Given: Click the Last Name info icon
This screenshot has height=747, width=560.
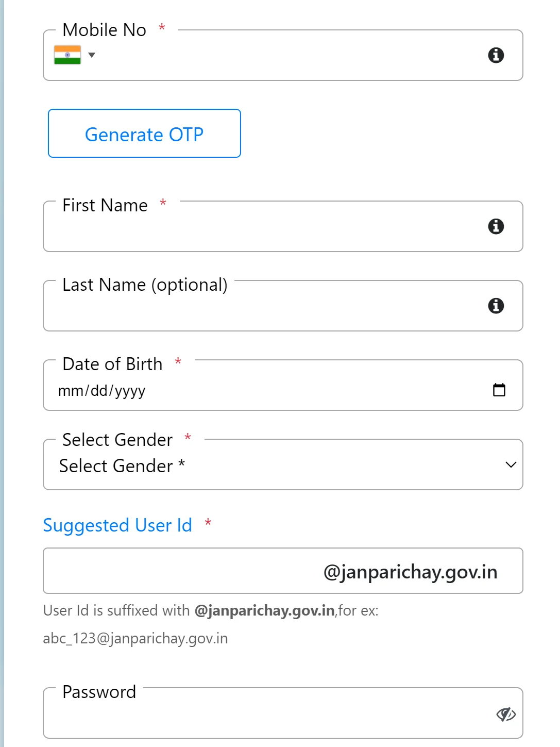Looking at the screenshot, I should click(x=496, y=306).
